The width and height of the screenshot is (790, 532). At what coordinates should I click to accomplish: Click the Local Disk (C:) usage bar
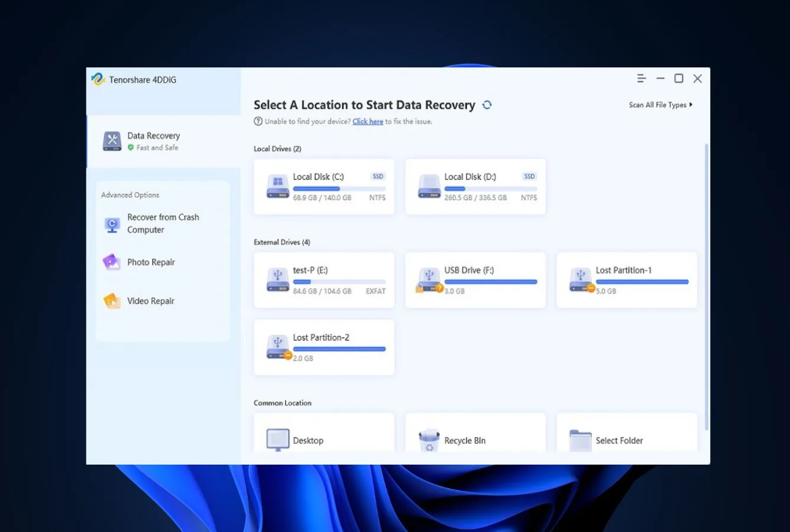click(339, 189)
